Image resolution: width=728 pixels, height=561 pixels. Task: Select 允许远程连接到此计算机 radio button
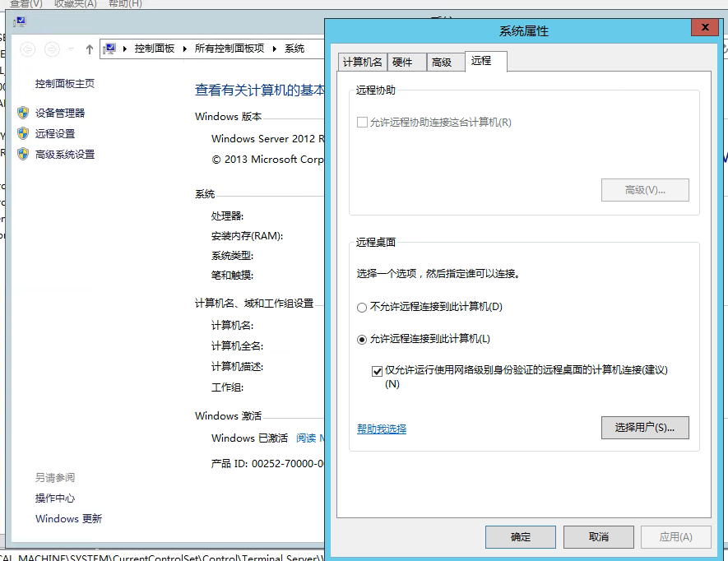tap(362, 340)
